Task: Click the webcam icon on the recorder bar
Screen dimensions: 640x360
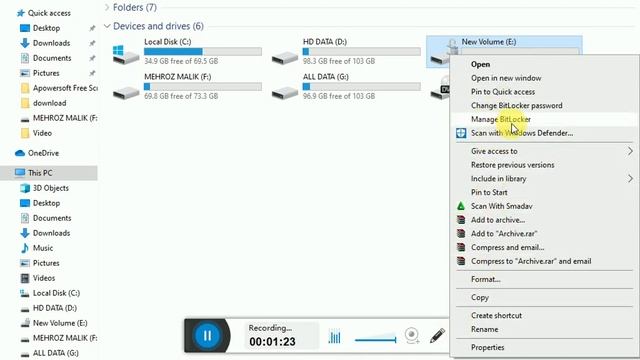Action: click(412, 336)
